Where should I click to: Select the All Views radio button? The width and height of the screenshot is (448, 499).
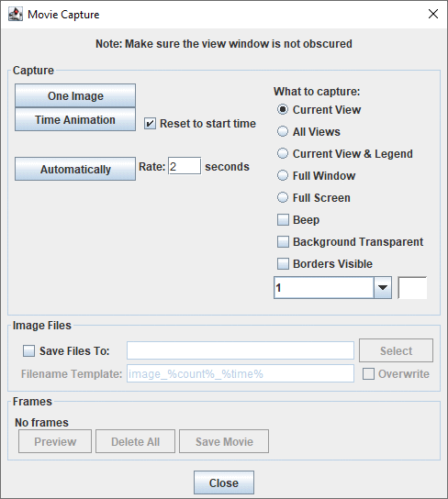(x=283, y=131)
